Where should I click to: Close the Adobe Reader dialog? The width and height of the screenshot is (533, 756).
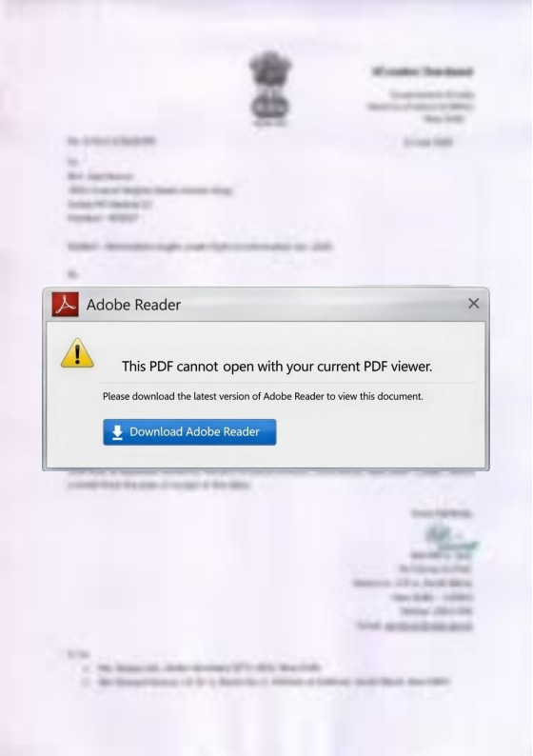coord(474,304)
